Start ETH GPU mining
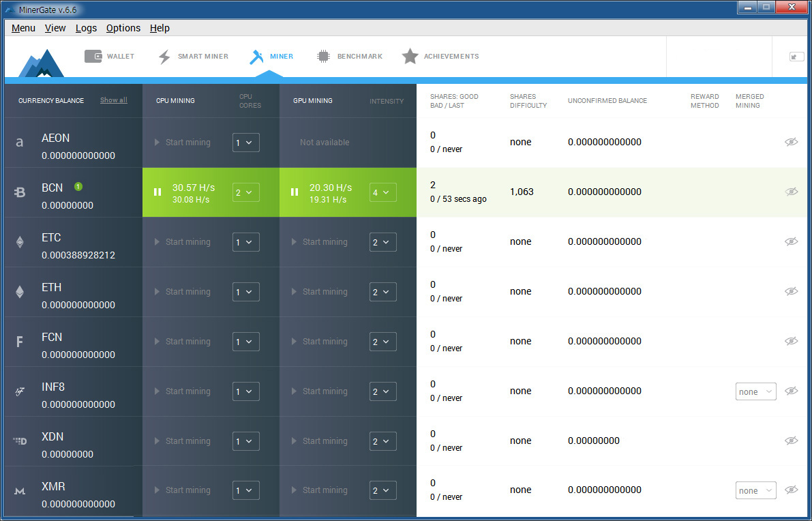812x521 pixels. point(320,292)
